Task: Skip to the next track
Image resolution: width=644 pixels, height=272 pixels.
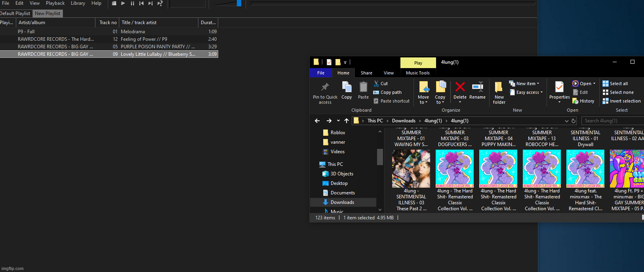Action: point(151,3)
